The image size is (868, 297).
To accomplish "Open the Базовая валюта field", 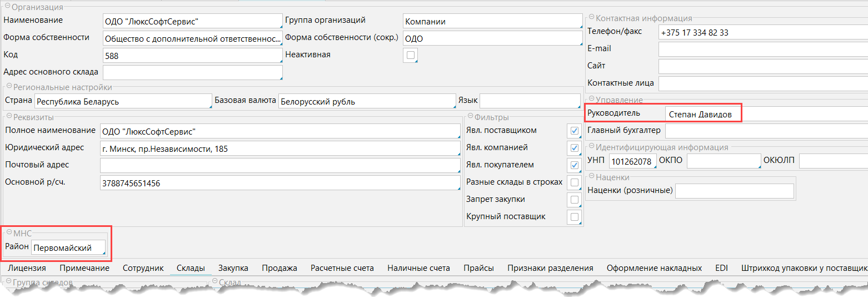I will tap(367, 102).
